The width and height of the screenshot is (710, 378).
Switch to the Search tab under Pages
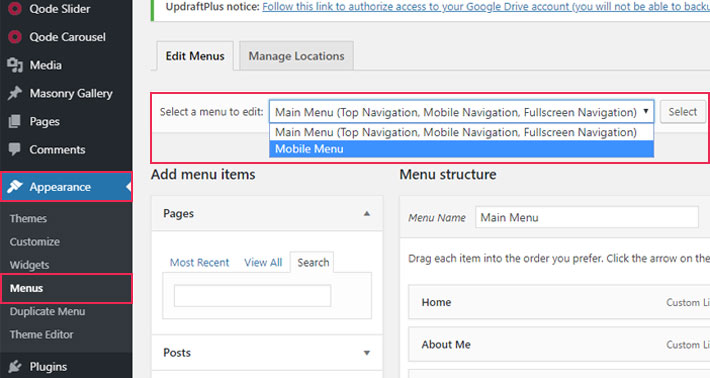[x=313, y=263]
